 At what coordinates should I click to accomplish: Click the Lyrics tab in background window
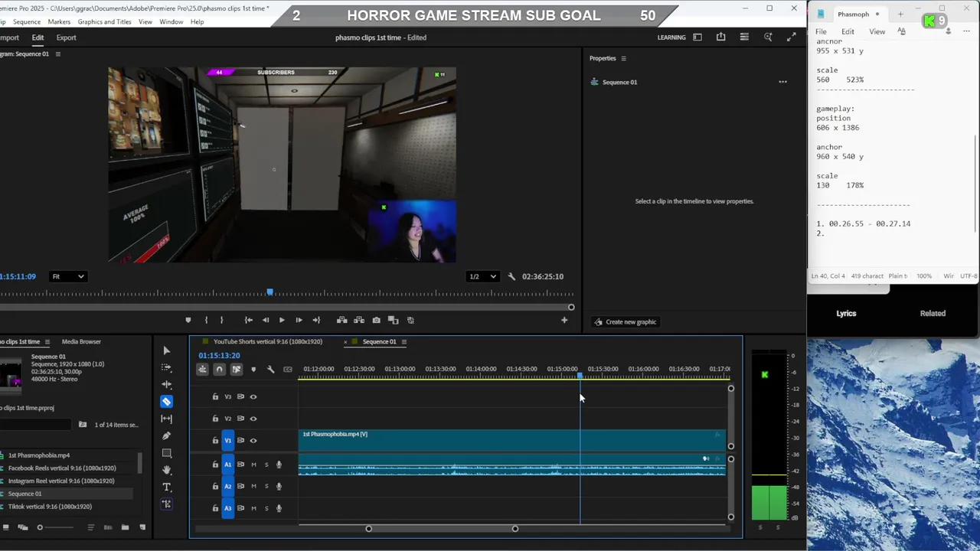pos(846,313)
